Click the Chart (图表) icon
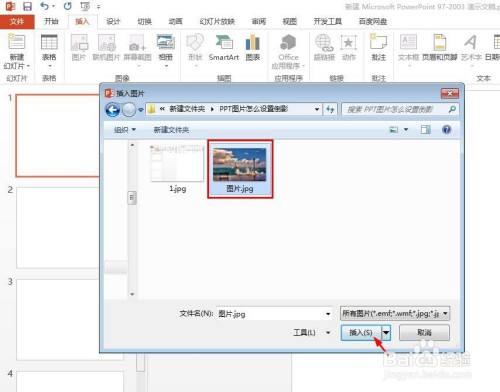 (x=252, y=43)
